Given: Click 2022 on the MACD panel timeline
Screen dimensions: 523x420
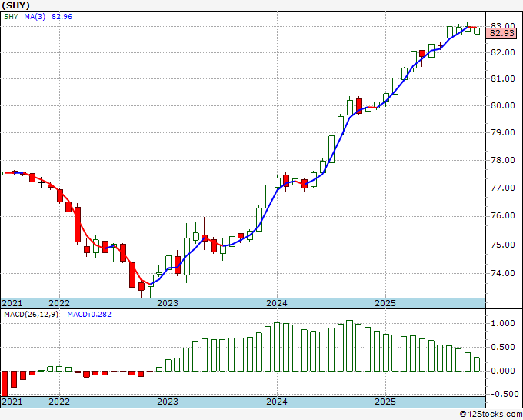Looking at the screenshot, I should tap(59, 402).
